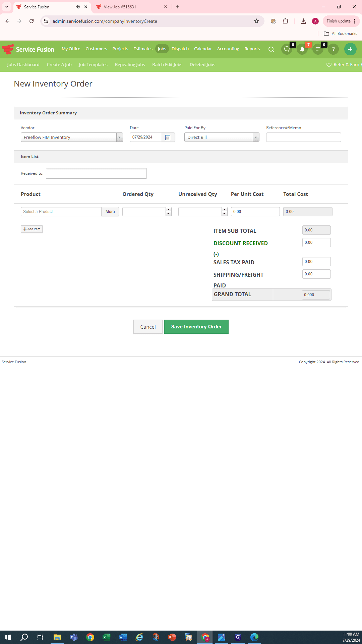
Task: Open Word from taskbar
Action: click(123, 637)
